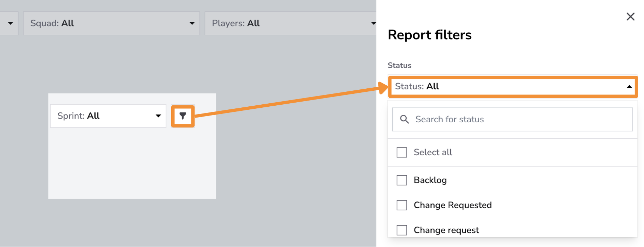Open the Squad: All dropdown
This screenshot has width=644, height=247.
pos(111,23)
